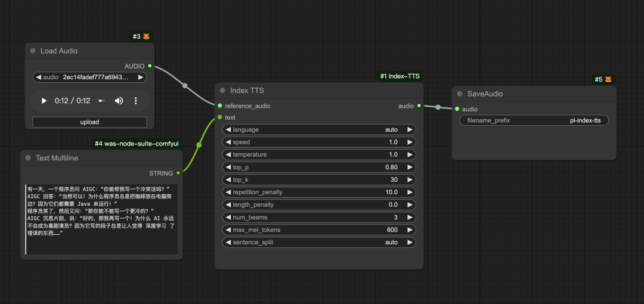The height and width of the screenshot is (304, 644).
Task: Play the loaded audio clip
Action: 44,101
